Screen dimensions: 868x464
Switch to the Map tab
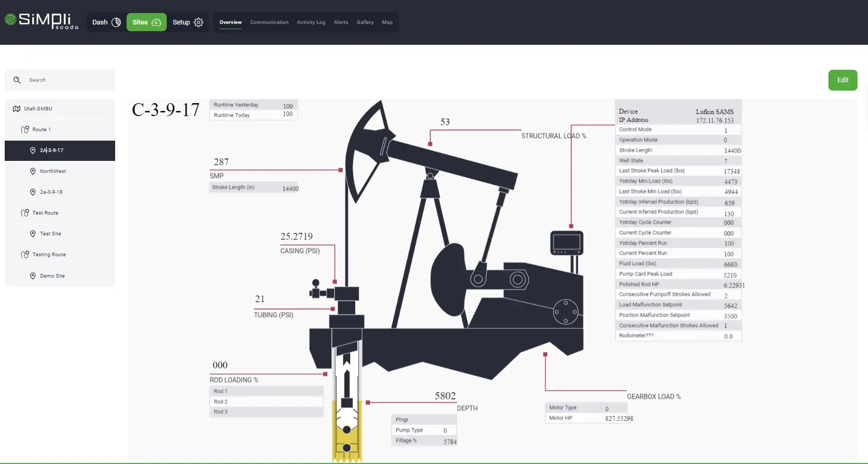click(387, 22)
